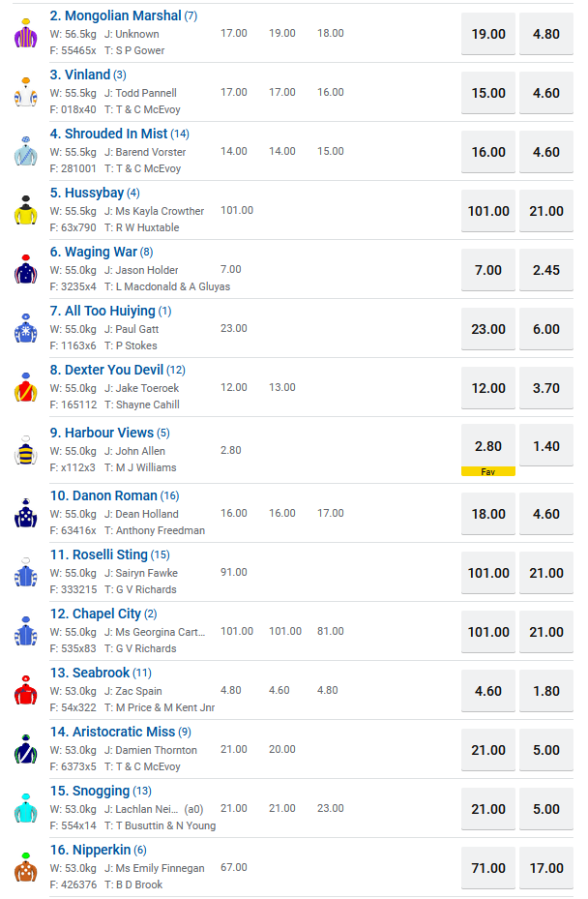588x899 pixels.
Task: Click the All Too Huiying silk icon
Action: click(x=25, y=328)
